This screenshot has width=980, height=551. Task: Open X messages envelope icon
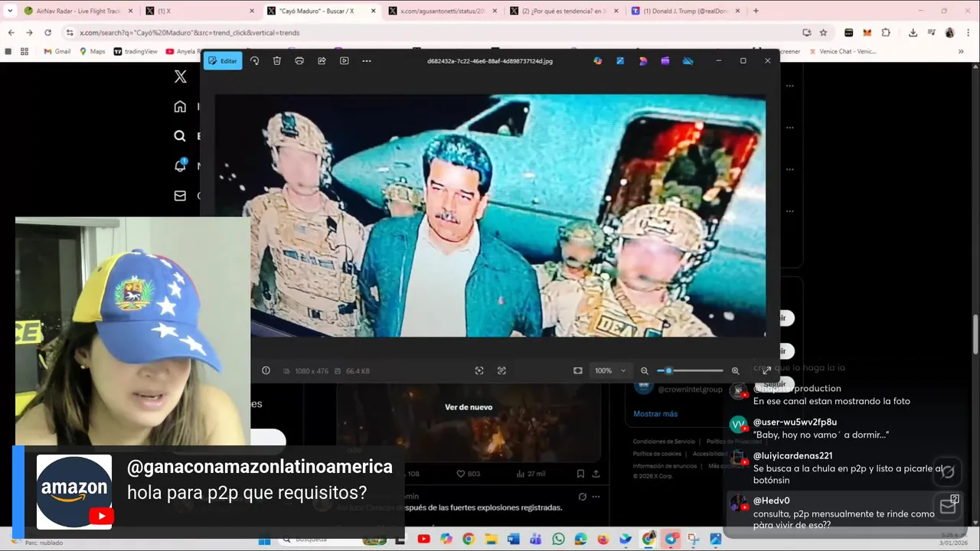(180, 196)
